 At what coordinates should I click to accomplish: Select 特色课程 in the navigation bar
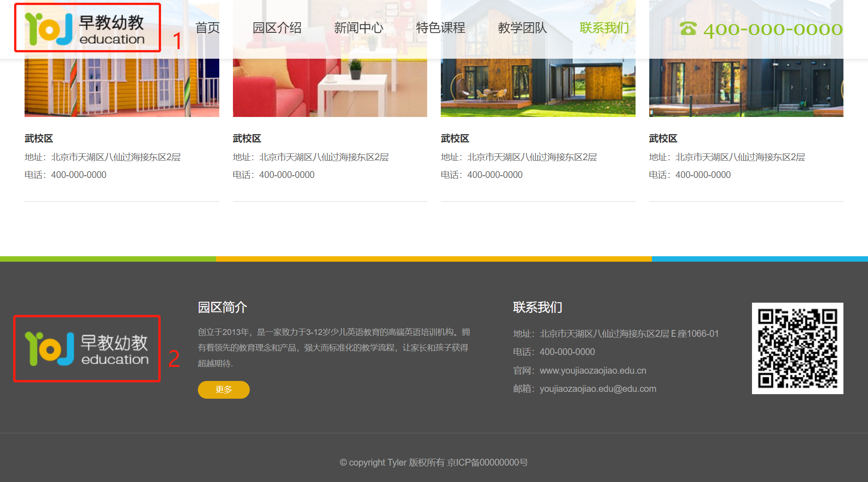point(440,28)
